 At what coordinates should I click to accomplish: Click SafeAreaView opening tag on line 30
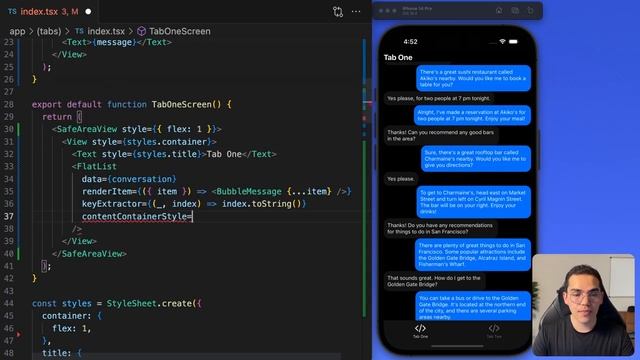[x=87, y=129]
